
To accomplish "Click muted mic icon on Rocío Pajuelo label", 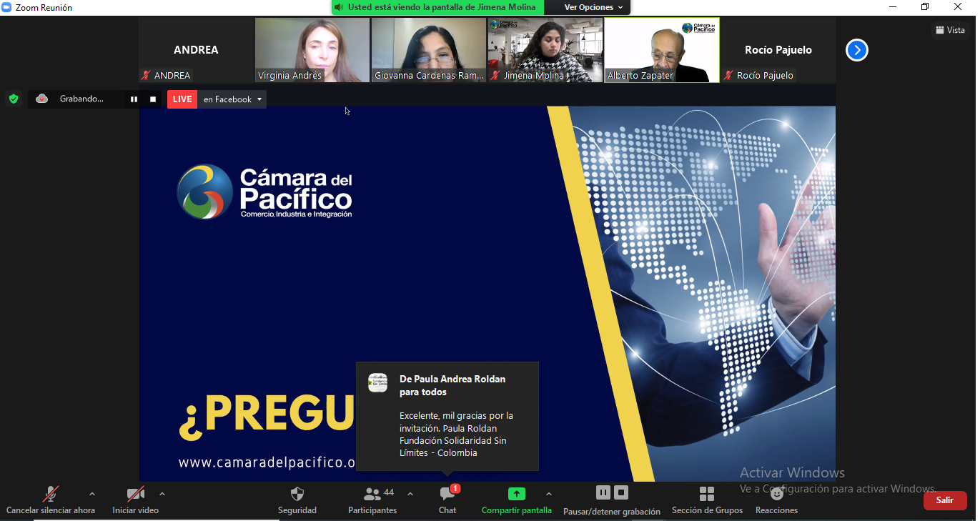I will coord(729,75).
